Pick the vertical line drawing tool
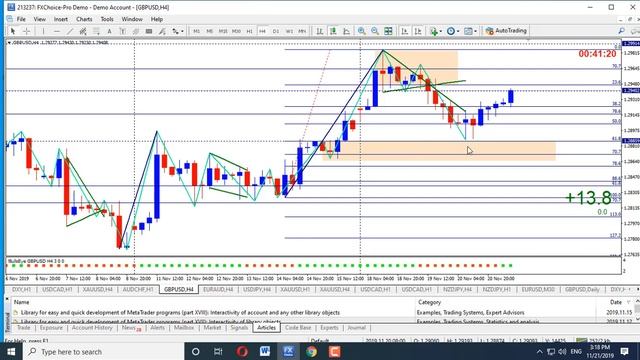The width and height of the screenshot is (640, 360). (x=43, y=31)
